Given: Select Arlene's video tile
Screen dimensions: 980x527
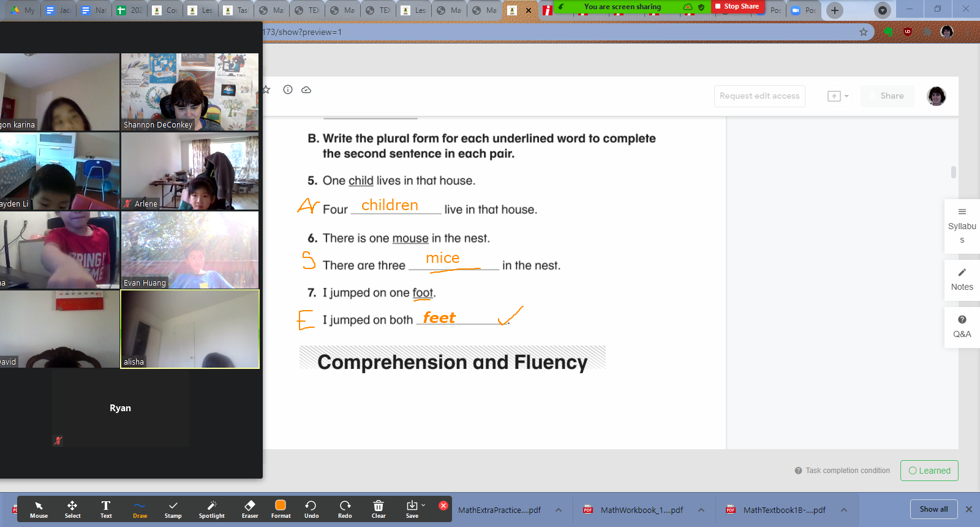Looking at the screenshot, I should point(190,171).
